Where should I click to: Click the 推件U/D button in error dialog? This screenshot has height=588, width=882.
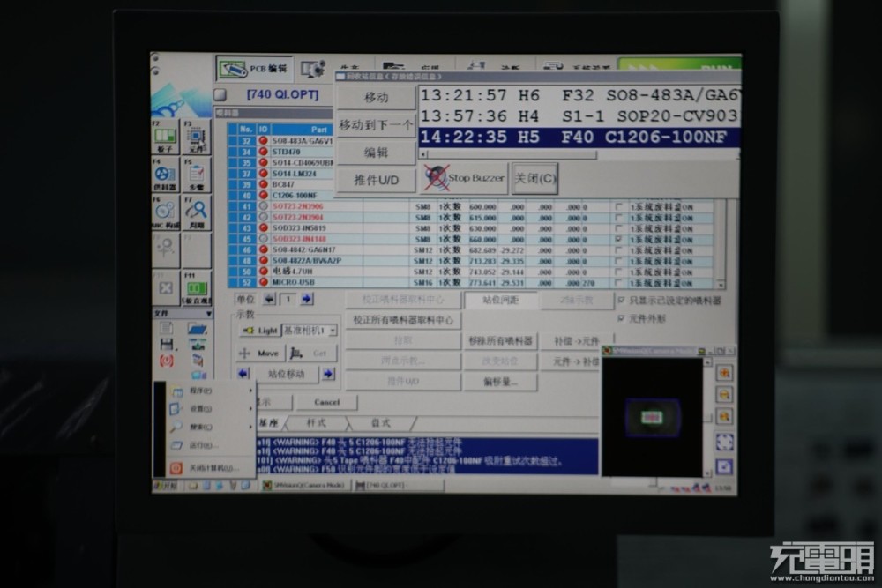click(x=376, y=180)
